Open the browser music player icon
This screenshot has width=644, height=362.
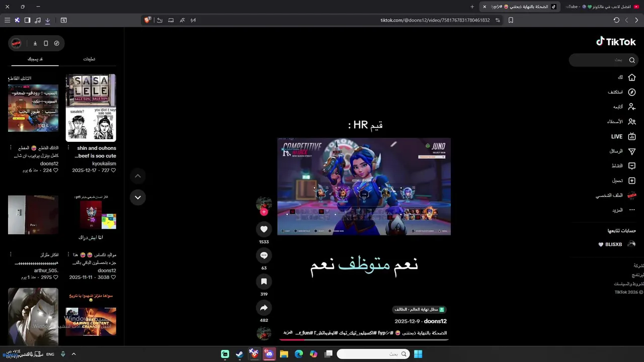pyautogui.click(x=37, y=20)
